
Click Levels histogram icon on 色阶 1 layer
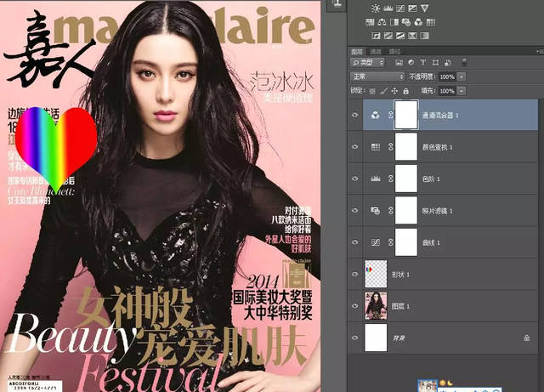coord(376,179)
